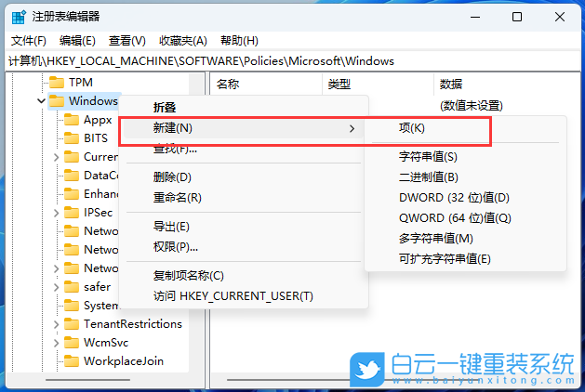Viewport: 585px width, 392px height.
Task: Select QWORD (64 位)值(Q) in the submenu
Action: coord(465,218)
